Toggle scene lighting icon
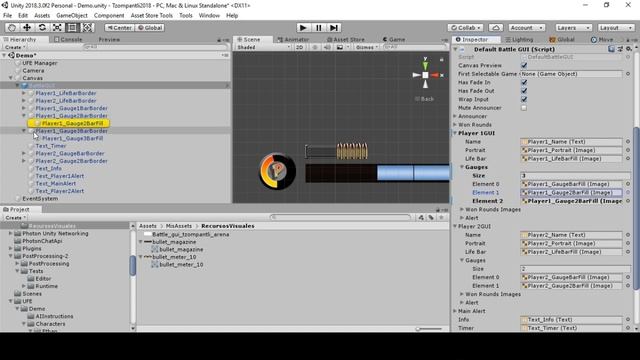Image resolution: width=640 pixels, height=360 pixels. pyautogui.click(x=315, y=47)
